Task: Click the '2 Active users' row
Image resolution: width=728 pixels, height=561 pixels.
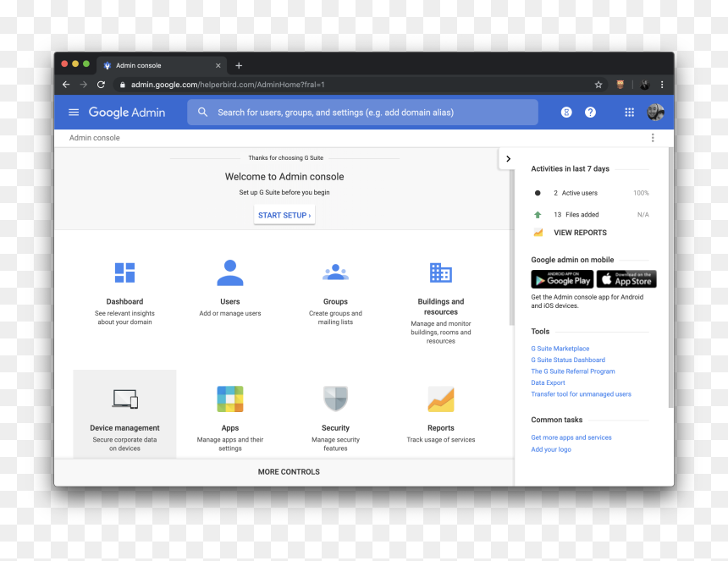Action: click(591, 193)
